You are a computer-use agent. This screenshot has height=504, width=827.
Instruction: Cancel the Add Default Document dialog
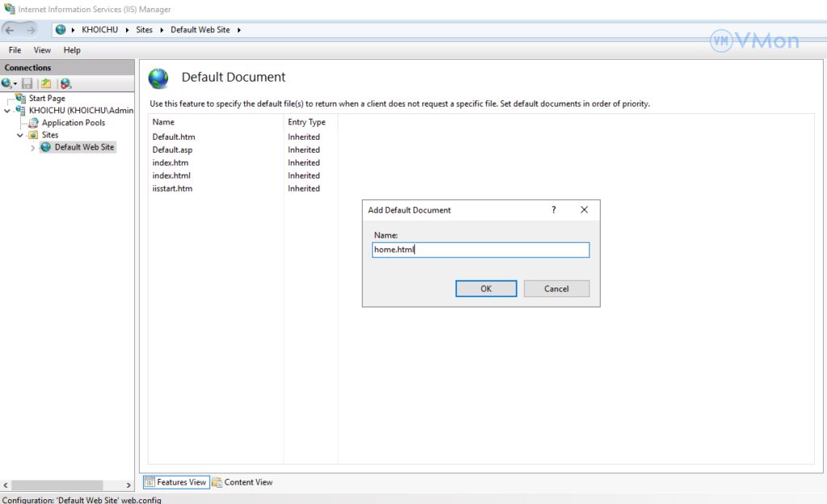tap(556, 288)
